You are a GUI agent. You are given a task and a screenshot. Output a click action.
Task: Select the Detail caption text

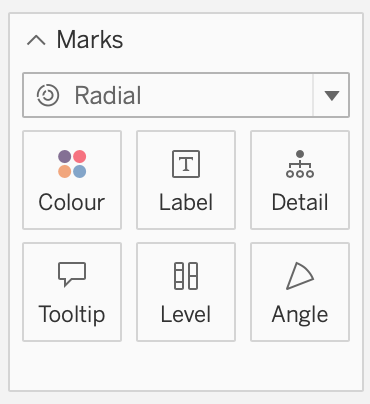point(300,202)
